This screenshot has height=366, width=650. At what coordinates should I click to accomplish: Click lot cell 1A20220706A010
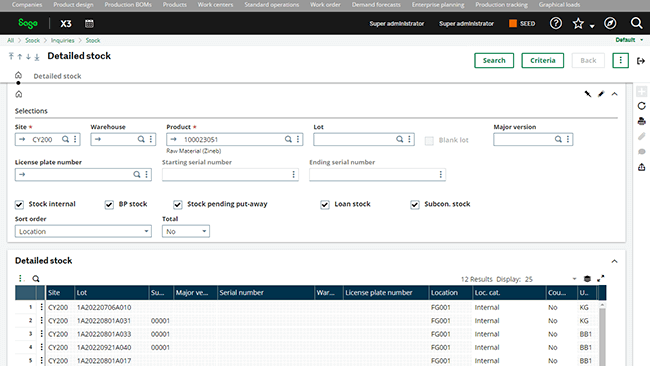click(x=104, y=307)
